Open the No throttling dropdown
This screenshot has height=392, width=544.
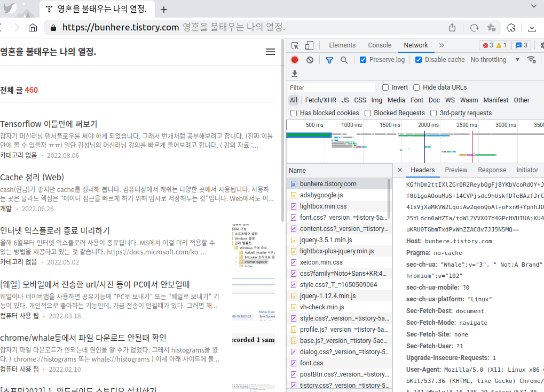click(x=495, y=60)
